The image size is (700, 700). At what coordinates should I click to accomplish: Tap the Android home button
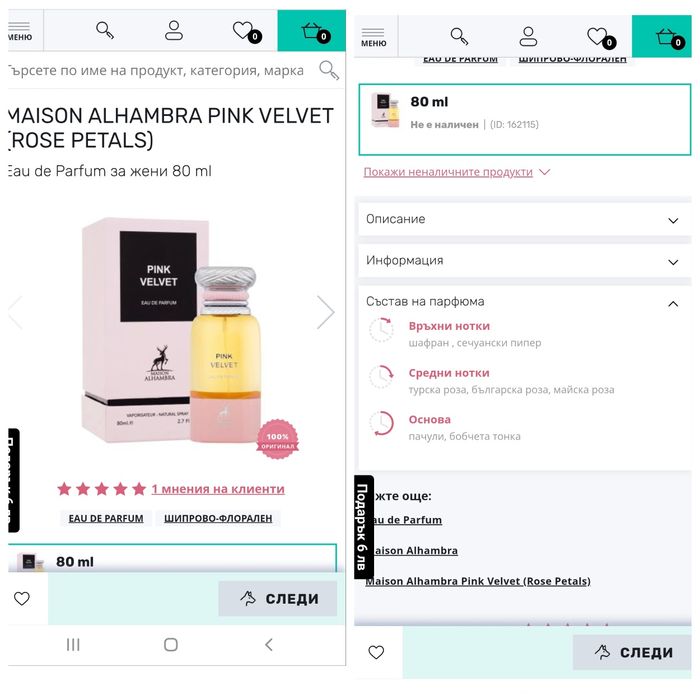click(171, 645)
